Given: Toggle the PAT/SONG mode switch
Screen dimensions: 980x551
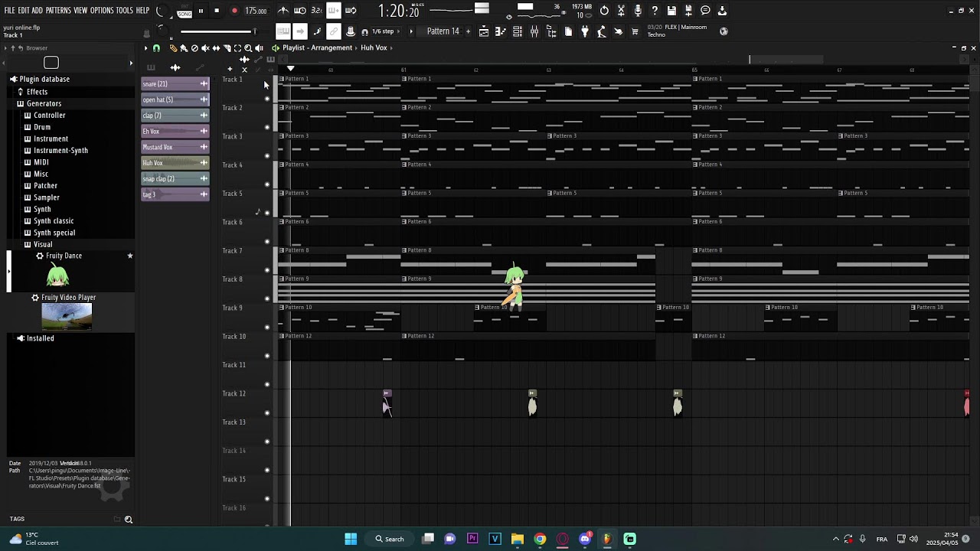Looking at the screenshot, I should [185, 11].
